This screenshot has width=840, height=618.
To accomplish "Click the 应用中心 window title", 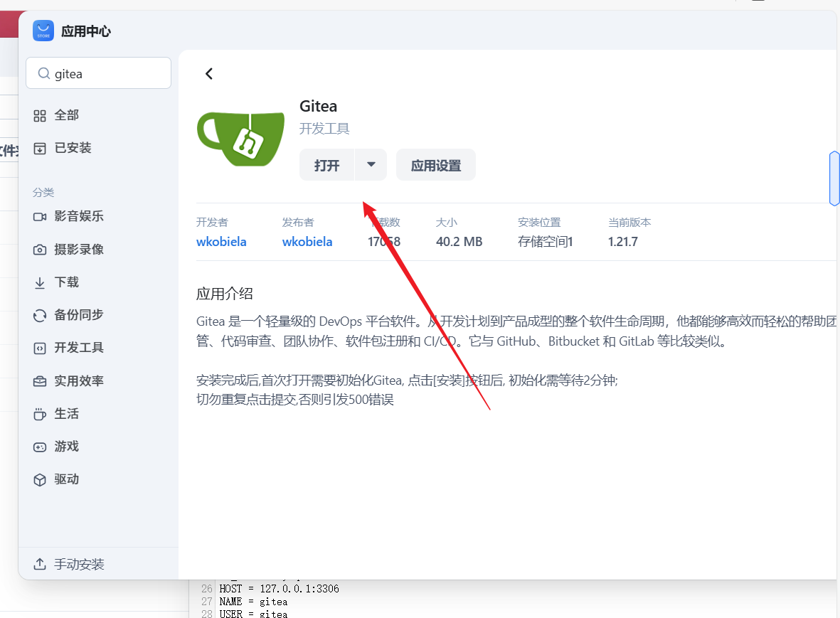I will (x=86, y=31).
